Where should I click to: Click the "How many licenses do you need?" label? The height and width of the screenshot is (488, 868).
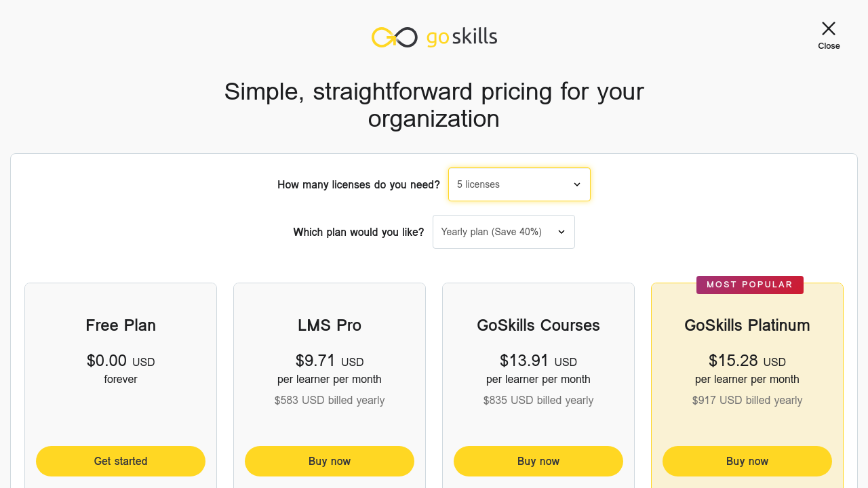[x=358, y=184]
